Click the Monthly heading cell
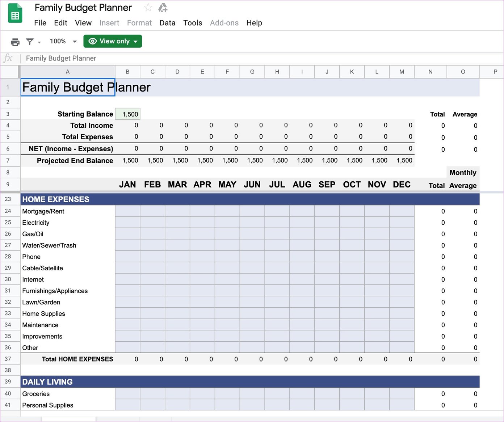Screen dimensions: 504x422 pos(463,173)
